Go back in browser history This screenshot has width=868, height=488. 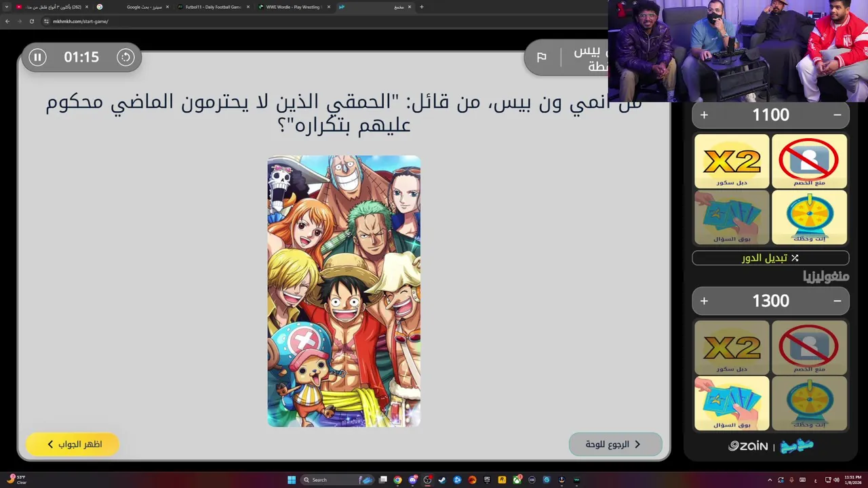click(x=7, y=21)
